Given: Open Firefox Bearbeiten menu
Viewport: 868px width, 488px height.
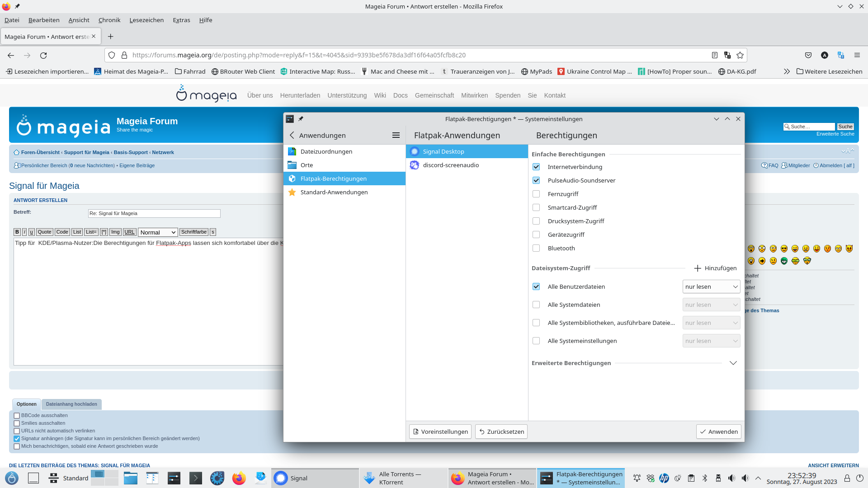Looking at the screenshot, I should coord(44,20).
